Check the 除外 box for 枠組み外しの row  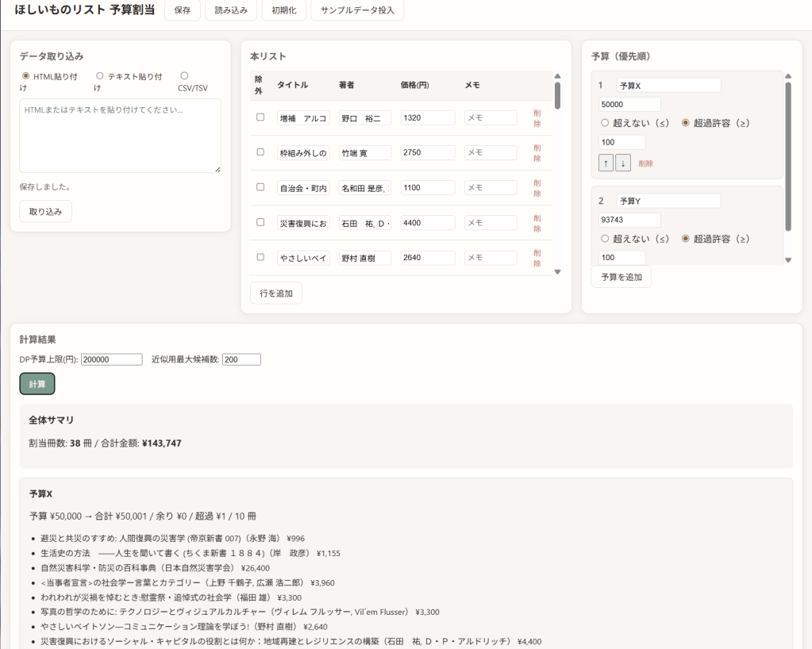tap(260, 152)
